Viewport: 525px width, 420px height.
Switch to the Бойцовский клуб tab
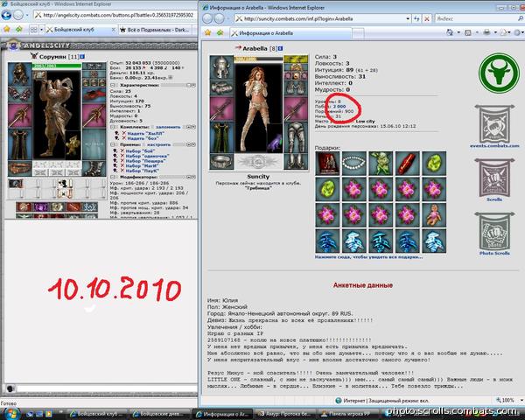pyautogui.click(x=81, y=30)
